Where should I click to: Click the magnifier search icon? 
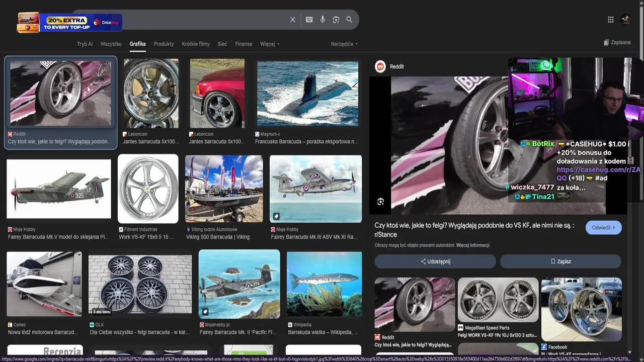(349, 20)
